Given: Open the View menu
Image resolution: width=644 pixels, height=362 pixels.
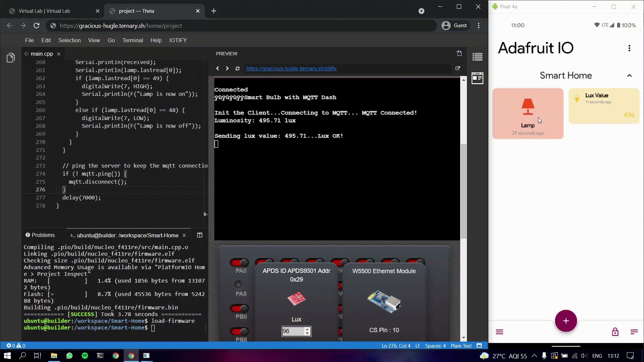Looking at the screenshot, I should 94,40.
